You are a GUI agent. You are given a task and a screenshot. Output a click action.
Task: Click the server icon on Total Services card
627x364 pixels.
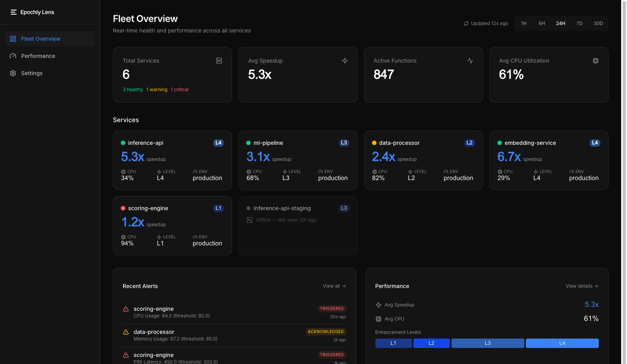tap(219, 61)
